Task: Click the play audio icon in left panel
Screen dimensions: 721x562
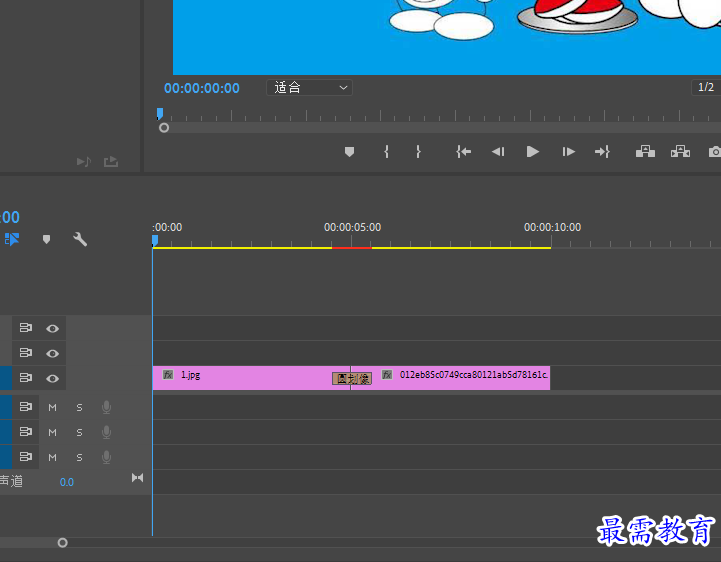Action: coord(84,161)
